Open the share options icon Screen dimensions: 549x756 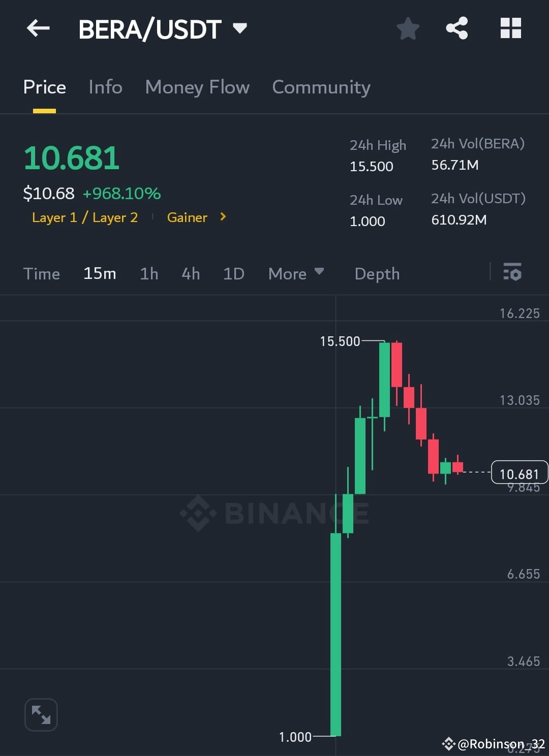pos(457,28)
